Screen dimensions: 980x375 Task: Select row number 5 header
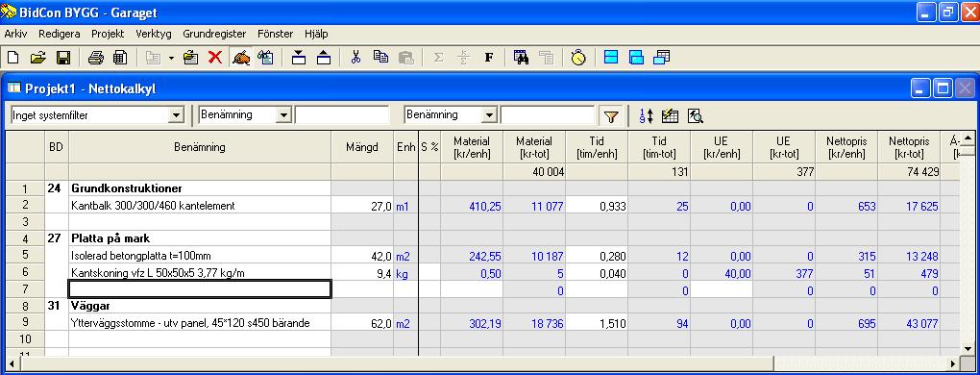[x=25, y=256]
